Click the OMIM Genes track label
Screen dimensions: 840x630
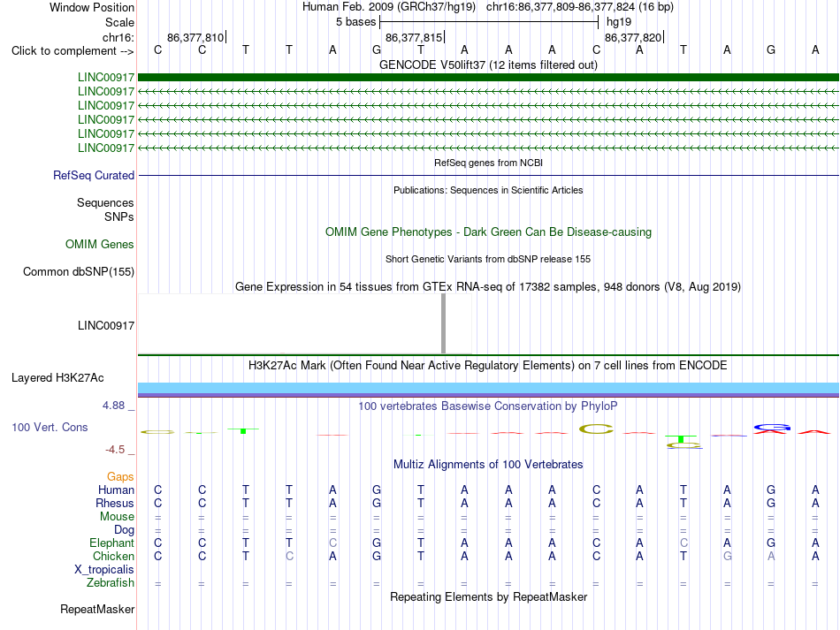tap(100, 244)
